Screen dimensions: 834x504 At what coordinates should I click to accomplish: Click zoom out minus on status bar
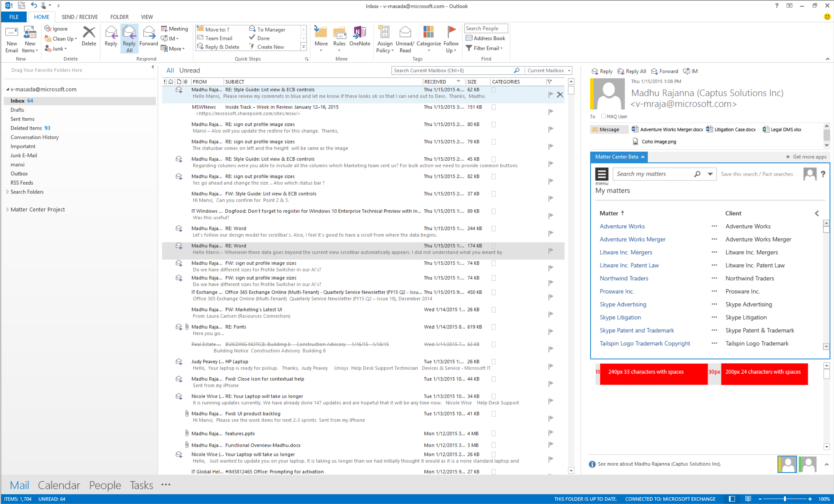coord(760,499)
